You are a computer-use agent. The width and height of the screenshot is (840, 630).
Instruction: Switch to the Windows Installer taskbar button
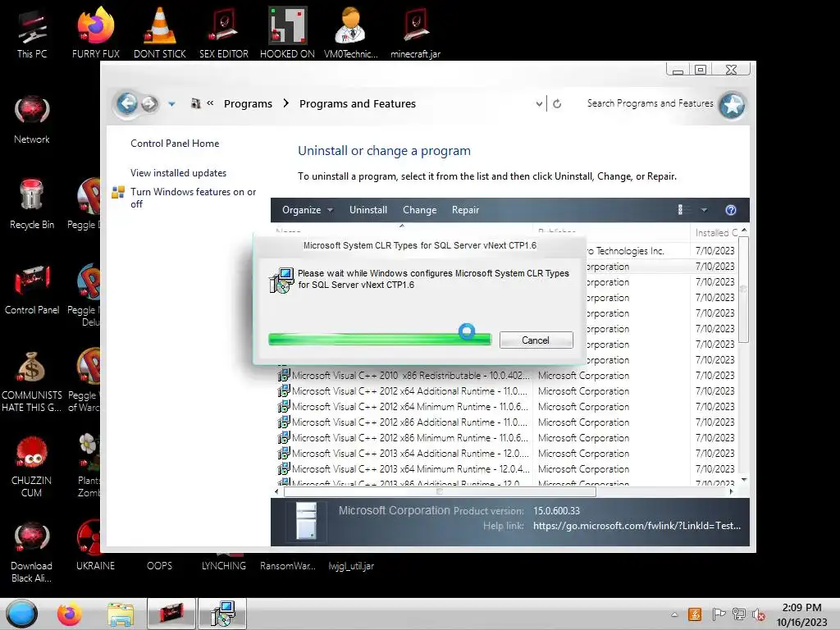[x=222, y=614]
